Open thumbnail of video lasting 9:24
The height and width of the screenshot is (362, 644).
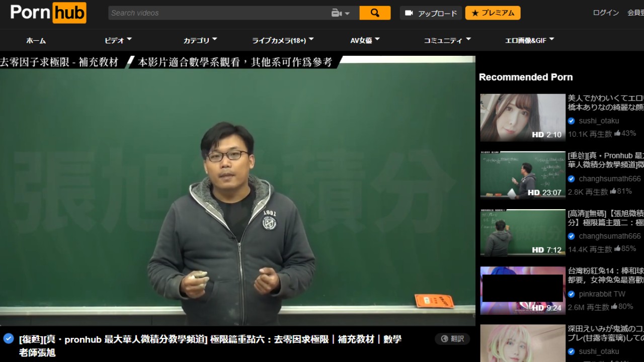[523, 291]
